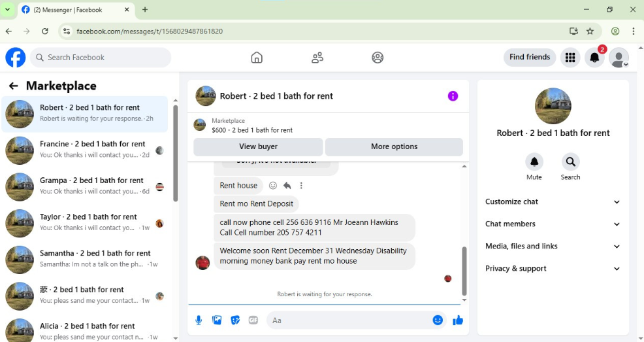Open the Friends icon in top navigation
Image resolution: width=644 pixels, height=342 pixels.
317,58
